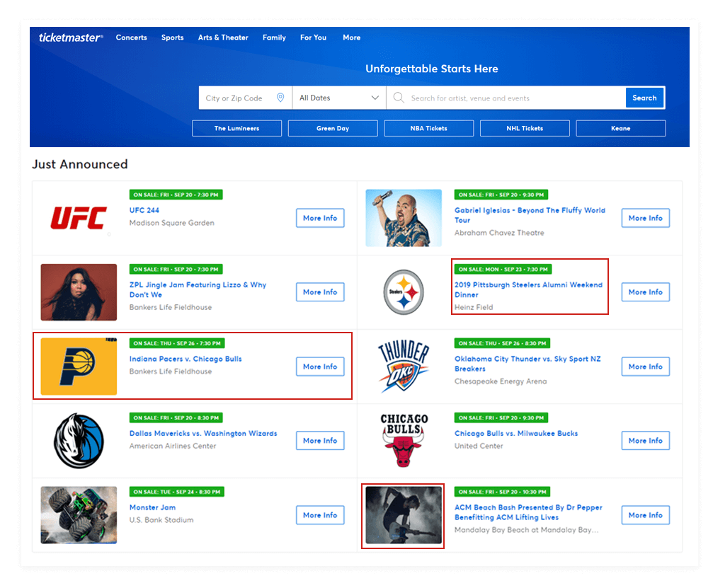
Task: Open Gabriel Iglesias Beyond The Fluffy World Tour link
Action: (530, 215)
